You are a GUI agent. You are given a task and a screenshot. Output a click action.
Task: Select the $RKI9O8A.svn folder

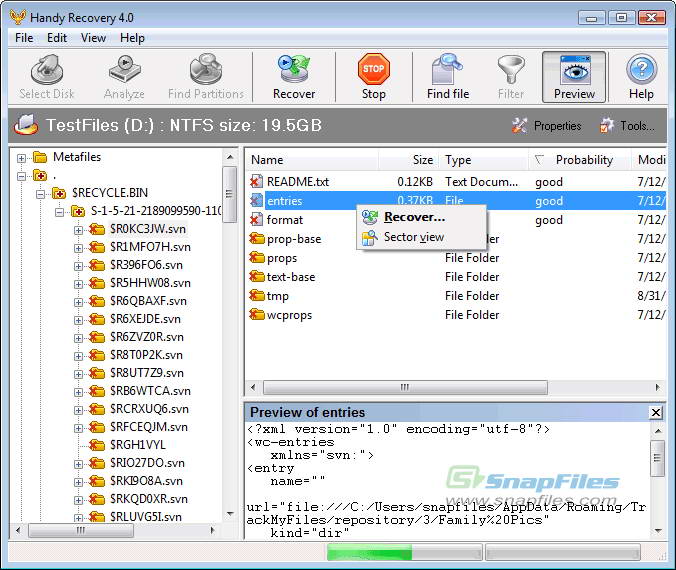(x=146, y=481)
